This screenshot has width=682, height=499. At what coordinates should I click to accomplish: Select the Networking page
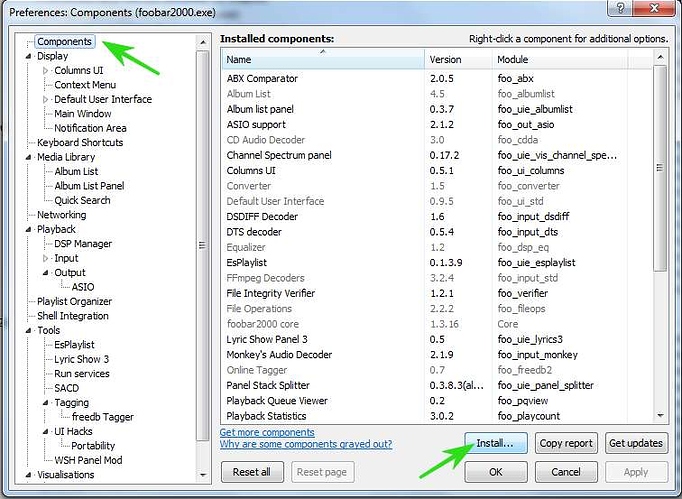tap(61, 215)
